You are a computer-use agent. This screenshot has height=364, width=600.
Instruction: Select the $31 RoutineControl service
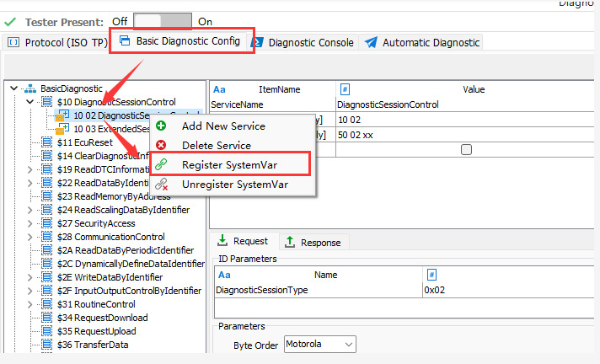tap(104, 304)
